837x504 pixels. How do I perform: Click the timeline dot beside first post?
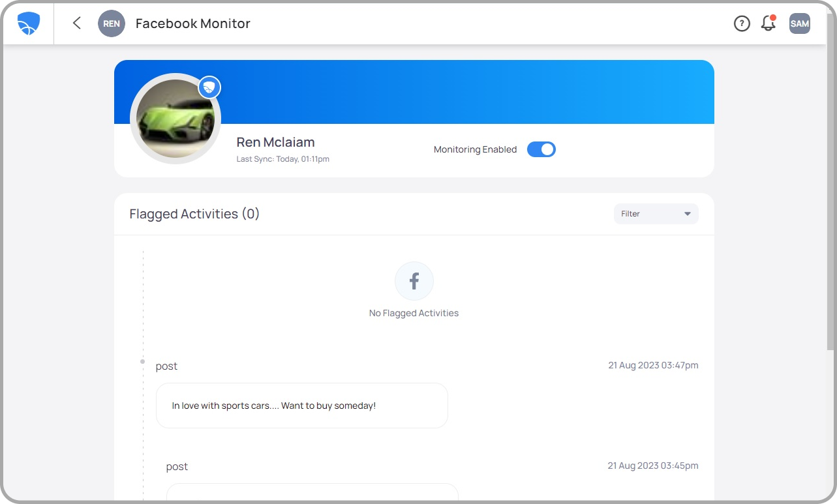click(x=143, y=361)
